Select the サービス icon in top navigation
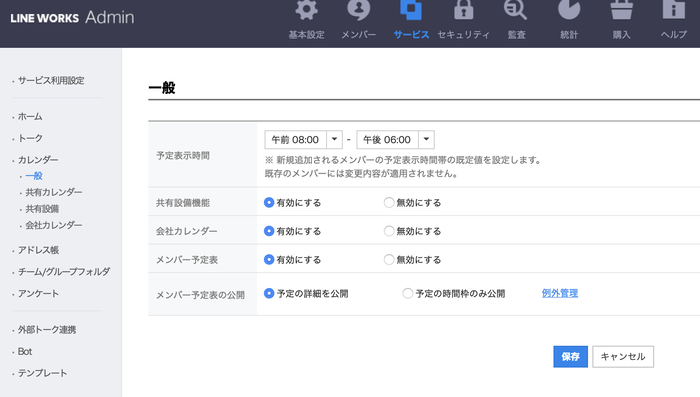This screenshot has width=700, height=397. pos(411,10)
